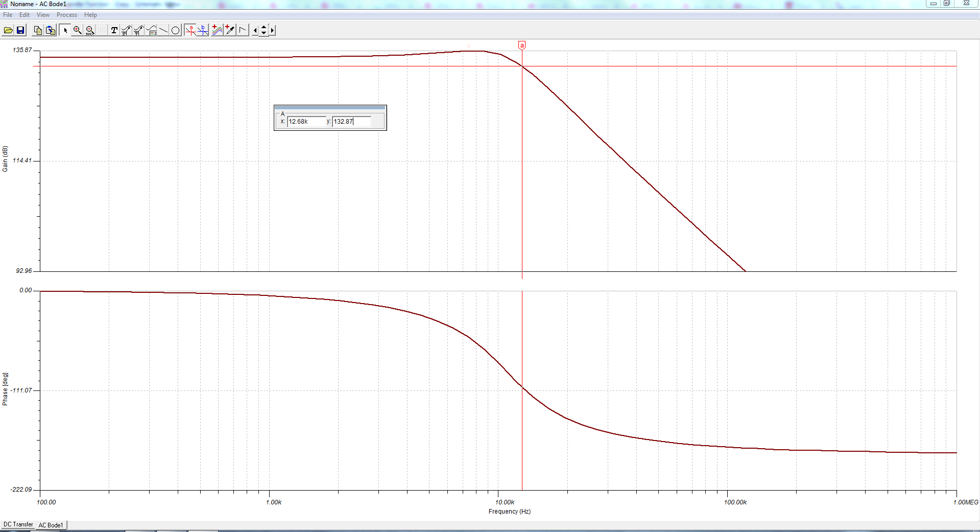This screenshot has height=532, width=980.
Task: Open the File menu
Action: pyautogui.click(x=8, y=15)
